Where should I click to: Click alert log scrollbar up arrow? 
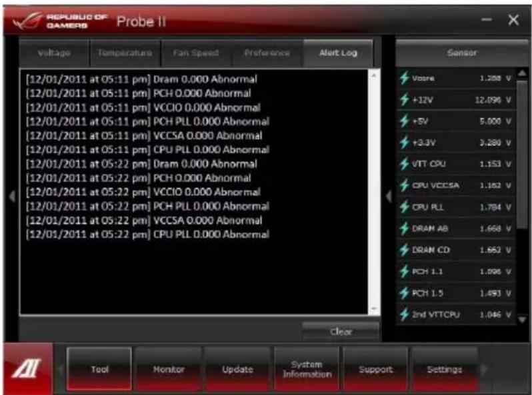(x=374, y=75)
